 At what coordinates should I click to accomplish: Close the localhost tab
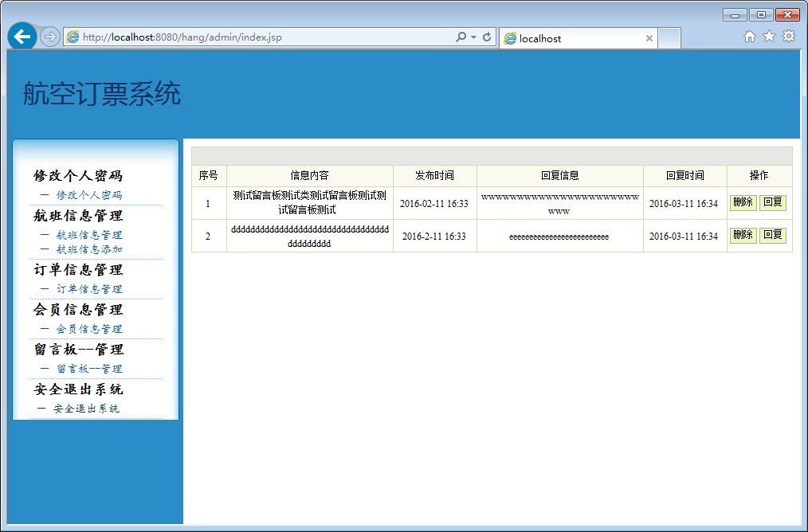click(649, 38)
